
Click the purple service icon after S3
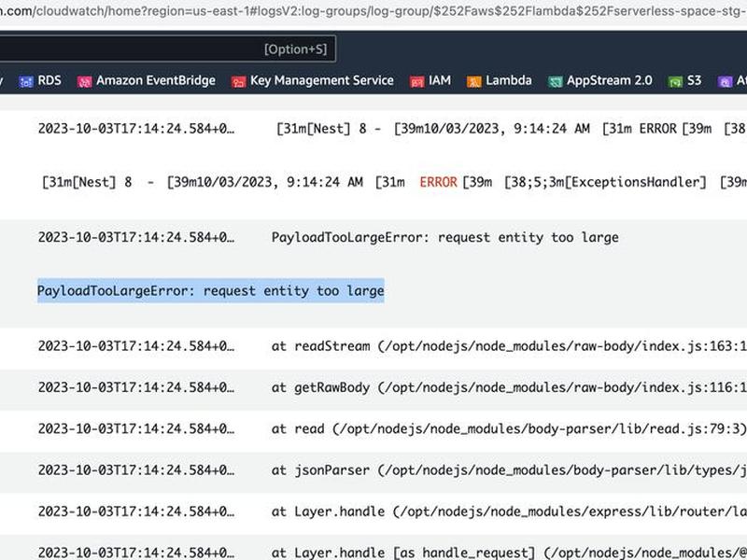[725, 82]
